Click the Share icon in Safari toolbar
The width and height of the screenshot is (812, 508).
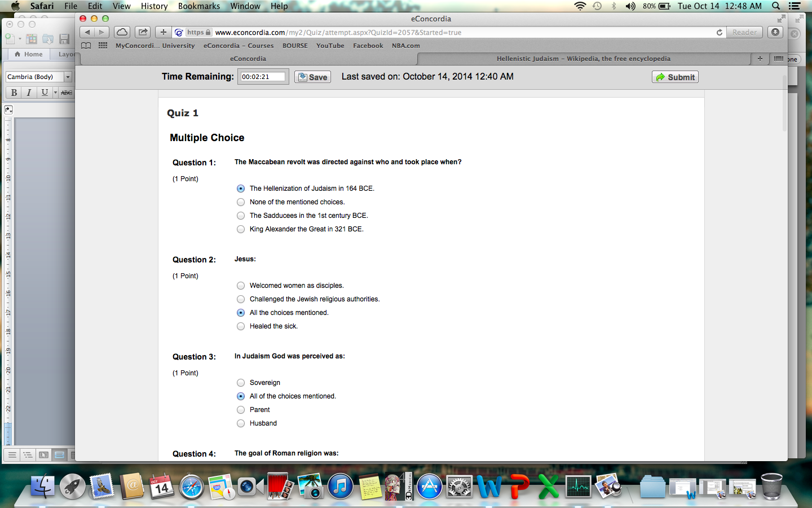tap(143, 32)
